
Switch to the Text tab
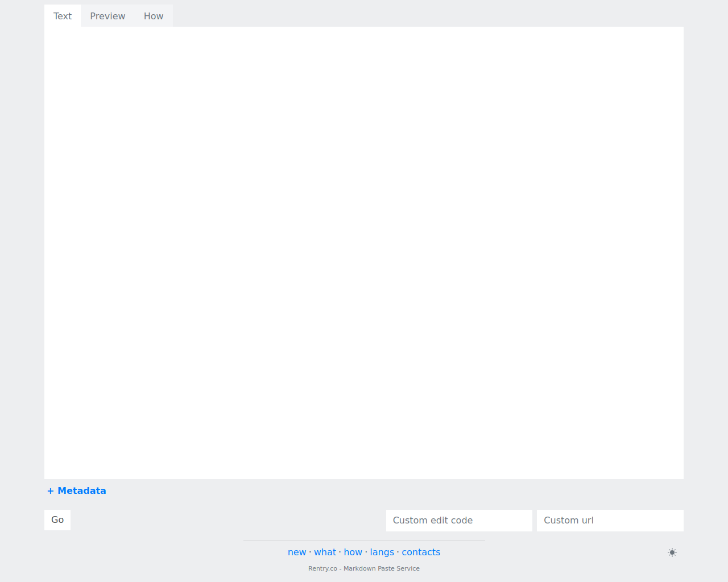point(63,16)
